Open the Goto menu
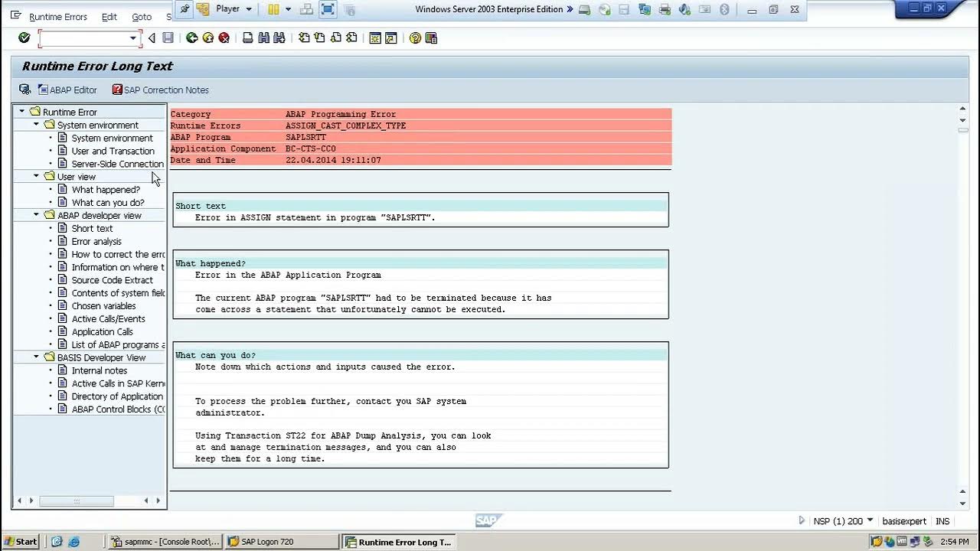This screenshot has height=551, width=980. pos(142,17)
